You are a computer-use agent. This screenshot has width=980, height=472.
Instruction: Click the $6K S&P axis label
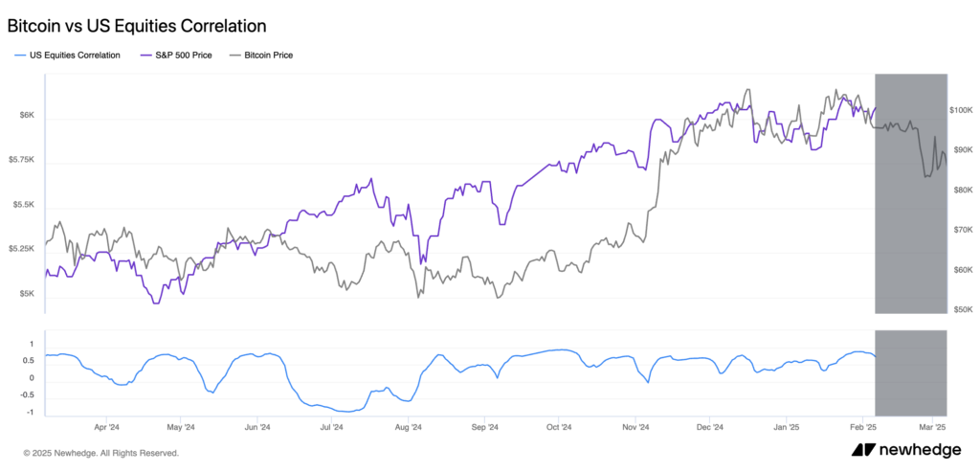(x=26, y=116)
